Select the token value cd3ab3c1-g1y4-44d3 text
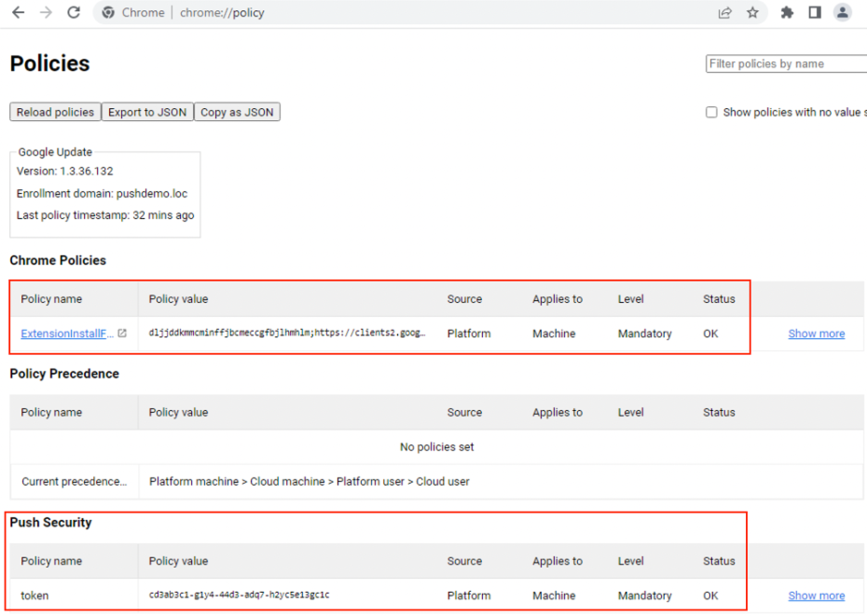This screenshot has height=616, width=867. pos(239,595)
